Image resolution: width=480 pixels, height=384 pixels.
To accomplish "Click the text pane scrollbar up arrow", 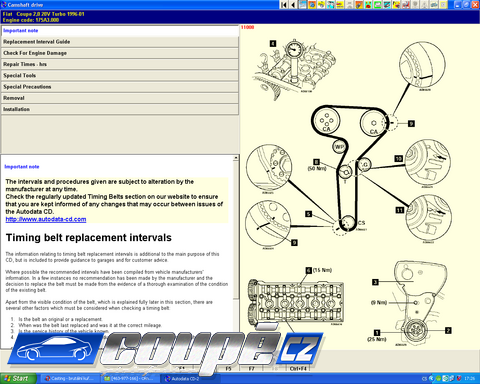I will pyautogui.click(x=236, y=158).
